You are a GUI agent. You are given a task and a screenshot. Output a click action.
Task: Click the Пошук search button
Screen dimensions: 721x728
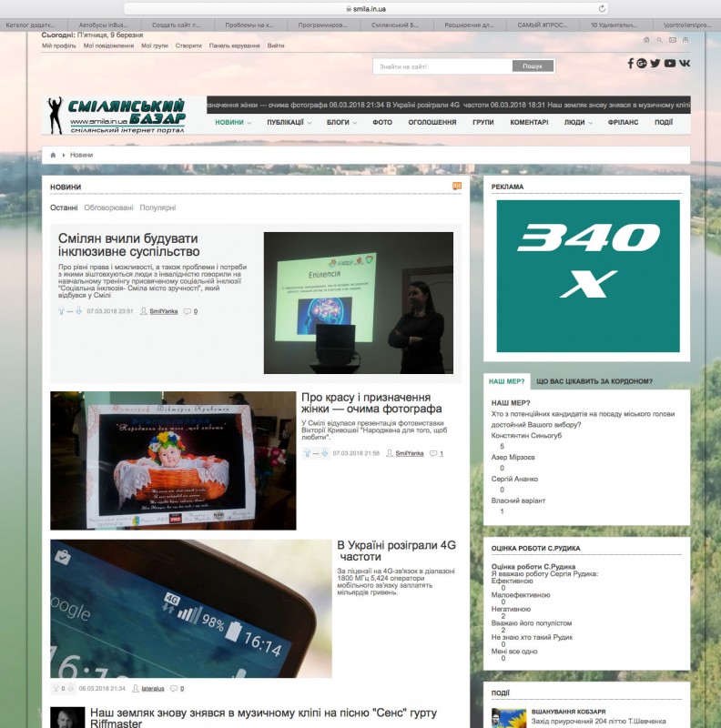coord(533,66)
